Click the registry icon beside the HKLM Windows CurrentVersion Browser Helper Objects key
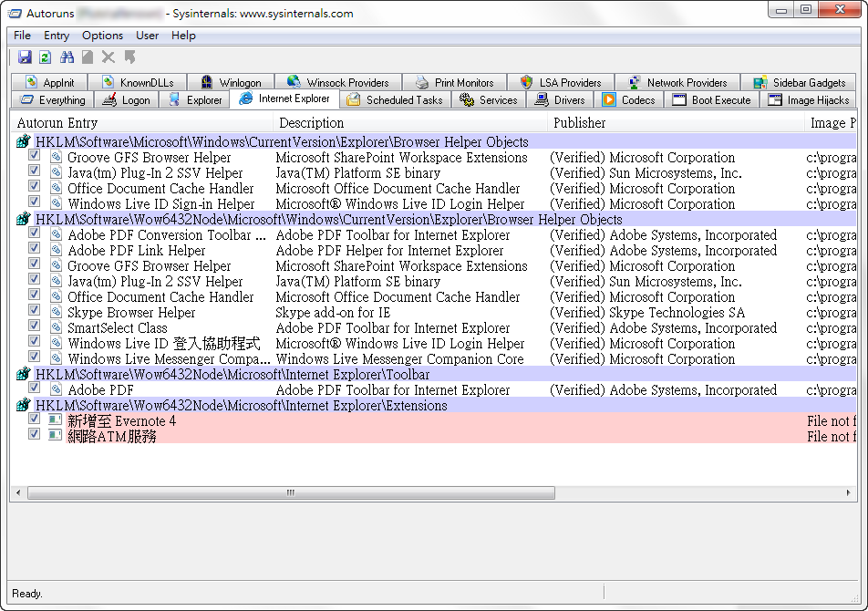The image size is (868, 611). (x=24, y=141)
